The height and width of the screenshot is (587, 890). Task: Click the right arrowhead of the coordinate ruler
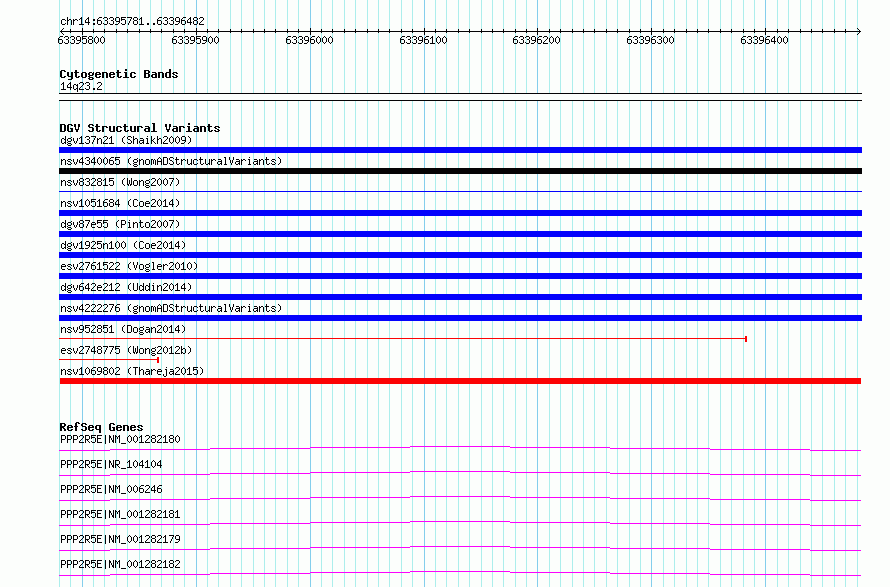point(859,31)
